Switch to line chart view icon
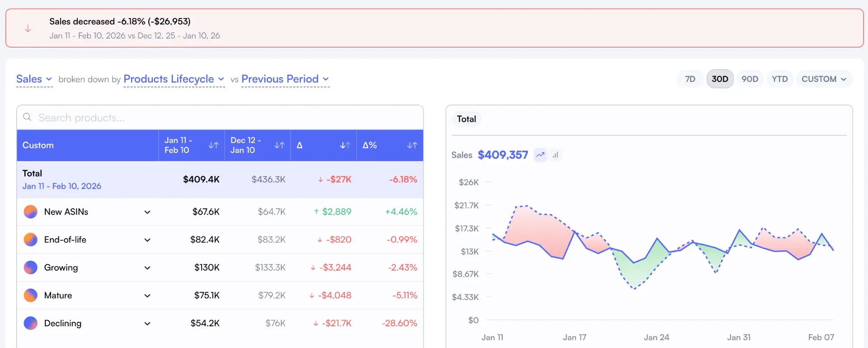868x348 pixels. point(540,155)
